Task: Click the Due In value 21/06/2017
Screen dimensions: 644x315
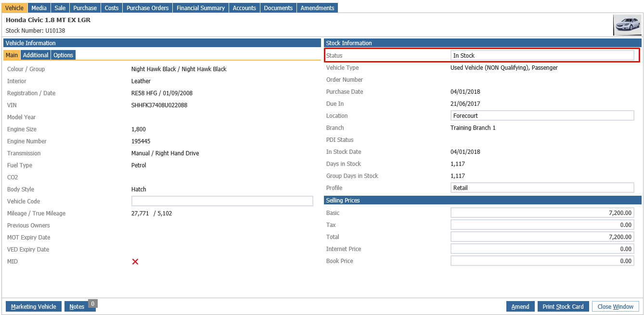Action: pyautogui.click(x=465, y=104)
